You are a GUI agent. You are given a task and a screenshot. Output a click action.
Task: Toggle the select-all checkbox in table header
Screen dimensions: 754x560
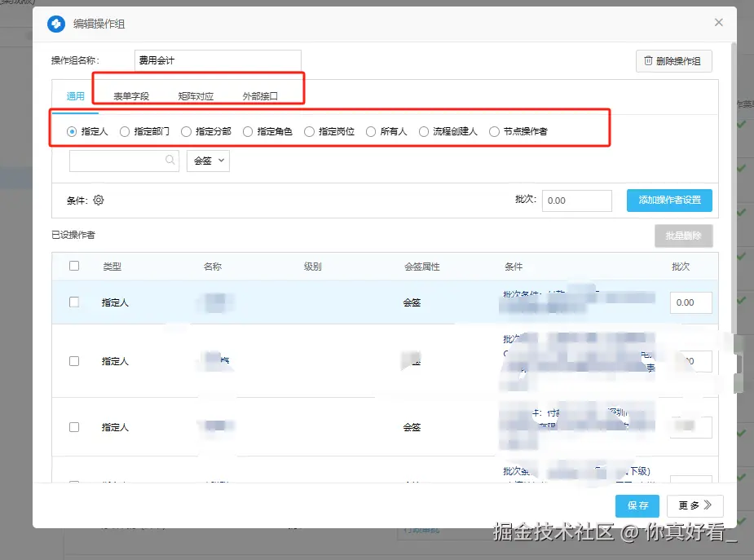coord(74,266)
